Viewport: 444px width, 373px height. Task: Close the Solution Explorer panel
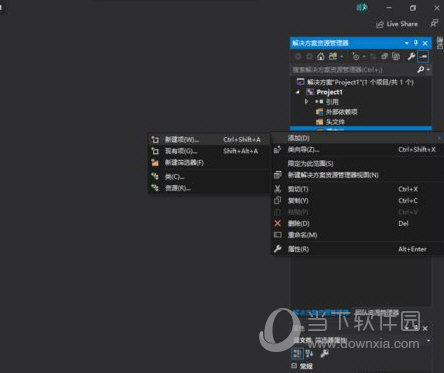click(x=425, y=43)
